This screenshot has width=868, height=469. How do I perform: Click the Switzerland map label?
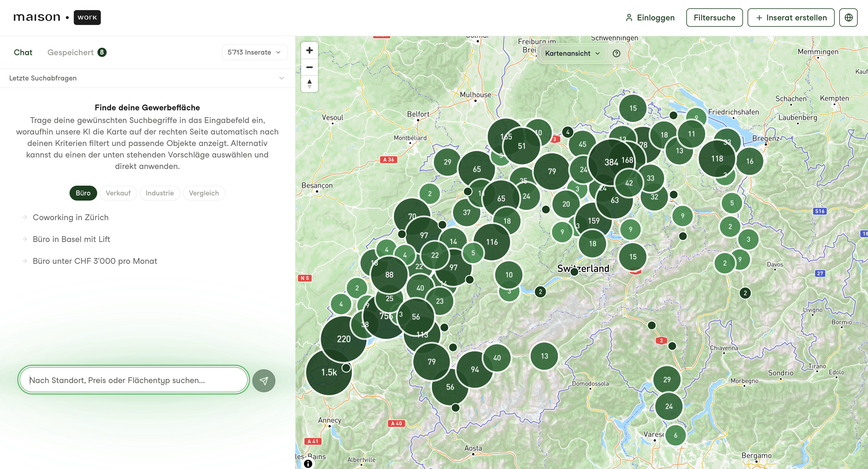coord(583,268)
